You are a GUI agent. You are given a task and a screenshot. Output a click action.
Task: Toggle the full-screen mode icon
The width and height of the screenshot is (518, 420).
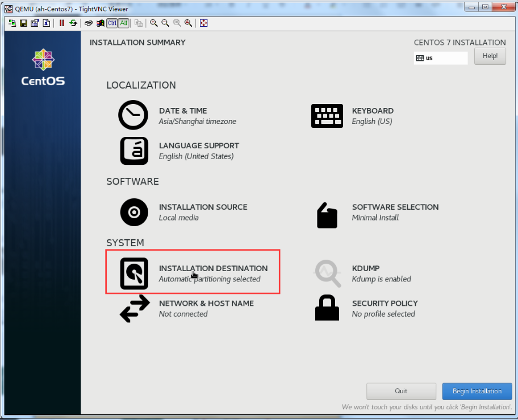[204, 23]
